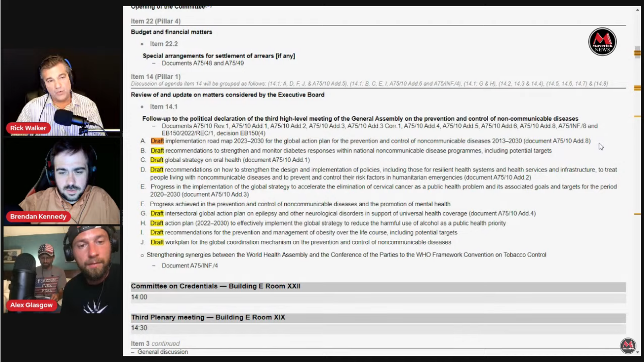Select Brendan Kennedy's webcam feed

pos(62,181)
